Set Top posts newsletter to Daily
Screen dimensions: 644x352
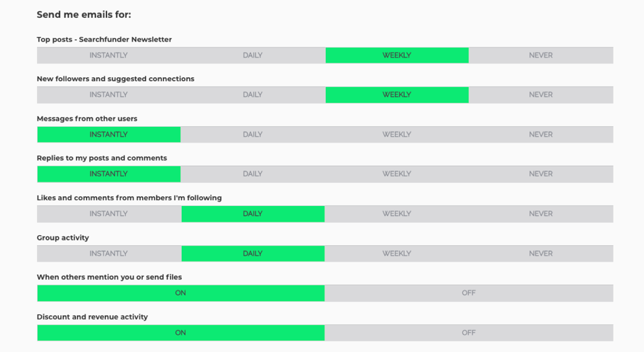tap(253, 55)
